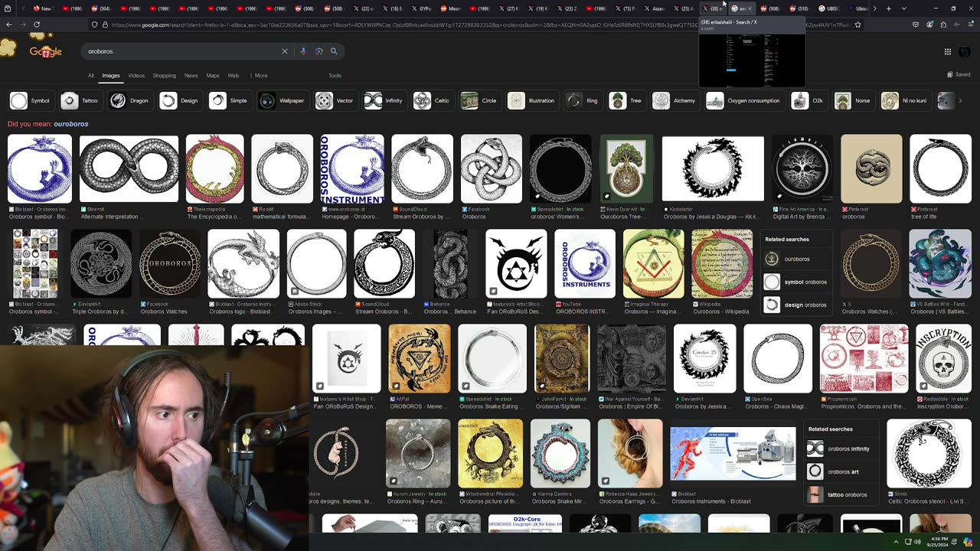Open the browser list-all-tabs dropdown arrow
This screenshot has height=551, width=980.
(903, 8)
